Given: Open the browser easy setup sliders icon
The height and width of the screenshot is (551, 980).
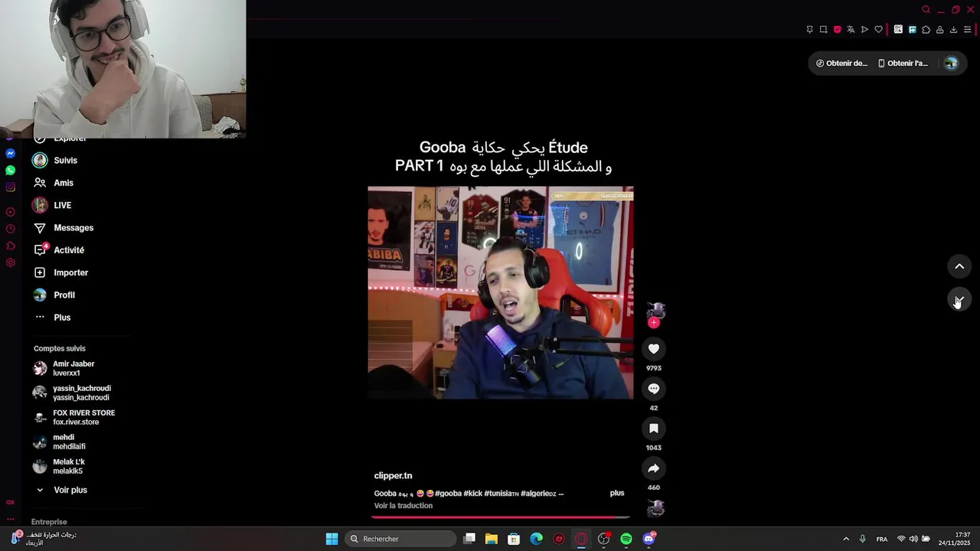Looking at the screenshot, I should [967, 30].
